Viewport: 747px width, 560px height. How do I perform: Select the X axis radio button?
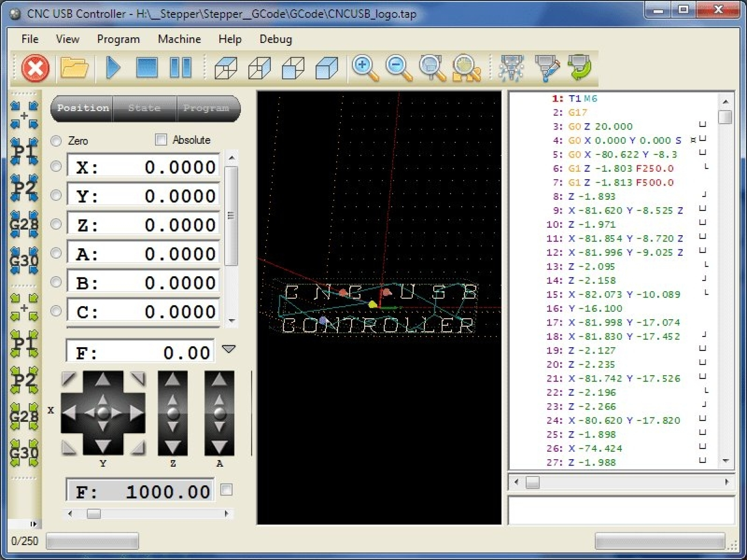(x=56, y=166)
